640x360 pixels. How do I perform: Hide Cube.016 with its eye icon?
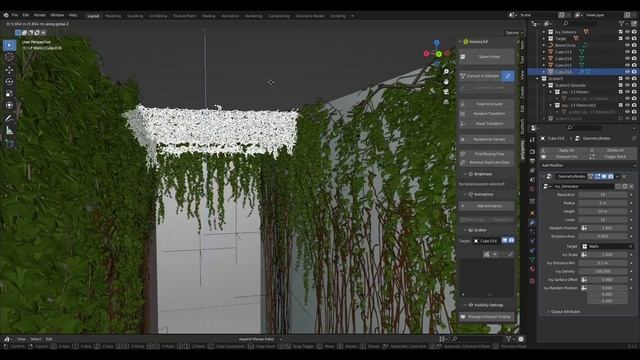tap(627, 72)
